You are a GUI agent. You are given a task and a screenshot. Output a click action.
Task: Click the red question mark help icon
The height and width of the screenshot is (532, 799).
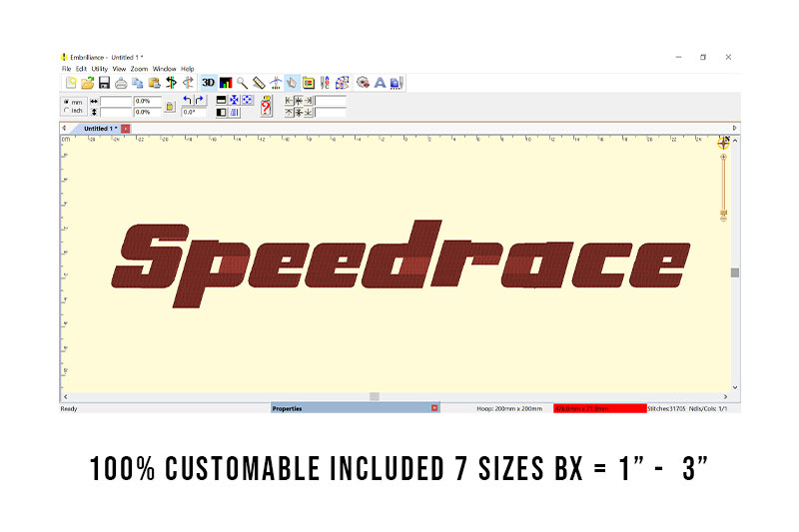(266, 106)
